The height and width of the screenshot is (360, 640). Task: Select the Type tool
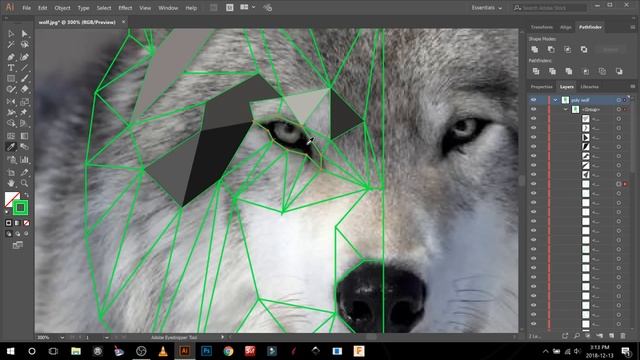11,68
